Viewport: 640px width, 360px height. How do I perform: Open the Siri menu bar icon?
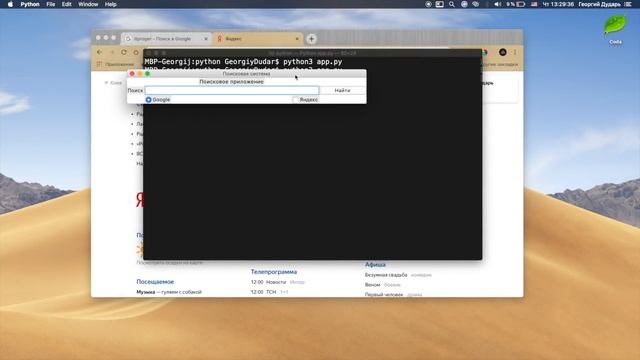pyautogui.click(x=464, y=4)
